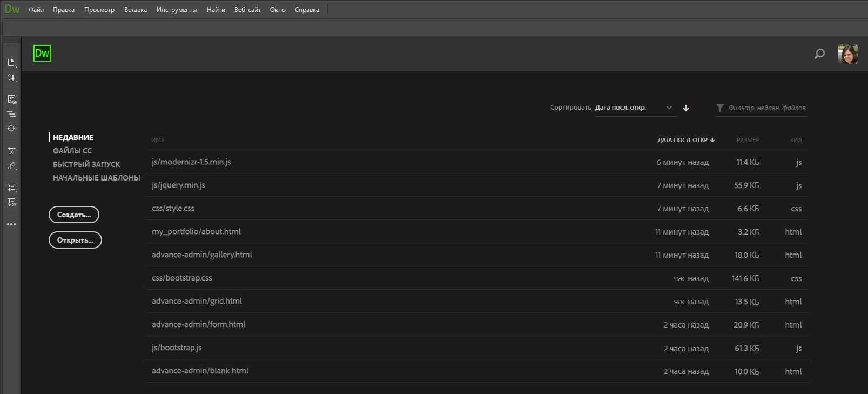This screenshot has height=394, width=868.
Task: Open the Файл menu
Action: click(36, 10)
